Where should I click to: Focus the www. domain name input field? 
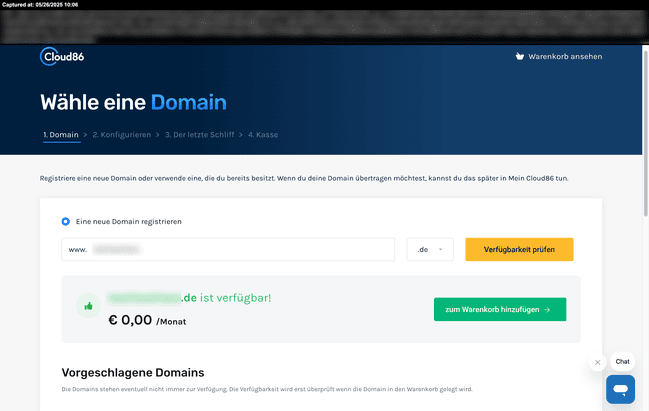pos(228,250)
